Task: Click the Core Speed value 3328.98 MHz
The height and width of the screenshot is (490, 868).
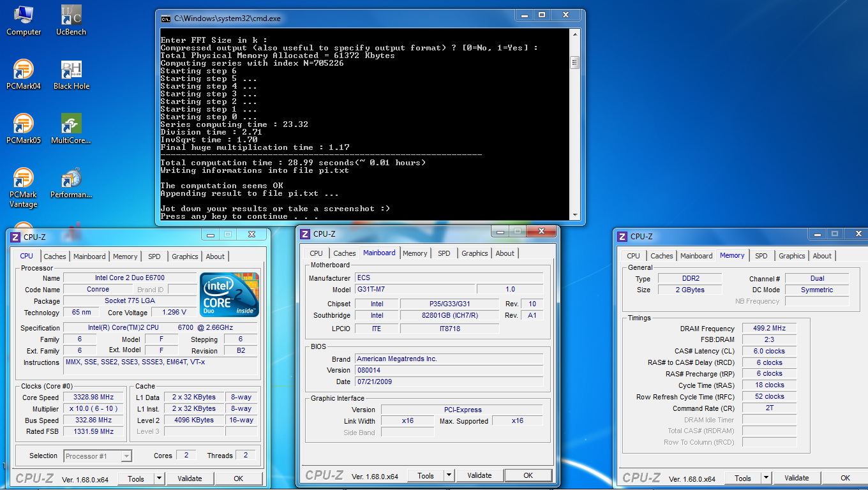Action: [92, 397]
